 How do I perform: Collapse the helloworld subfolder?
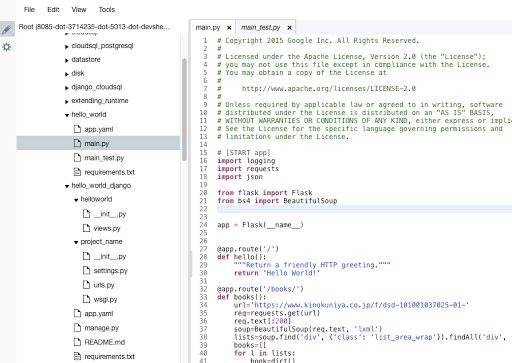76,200
